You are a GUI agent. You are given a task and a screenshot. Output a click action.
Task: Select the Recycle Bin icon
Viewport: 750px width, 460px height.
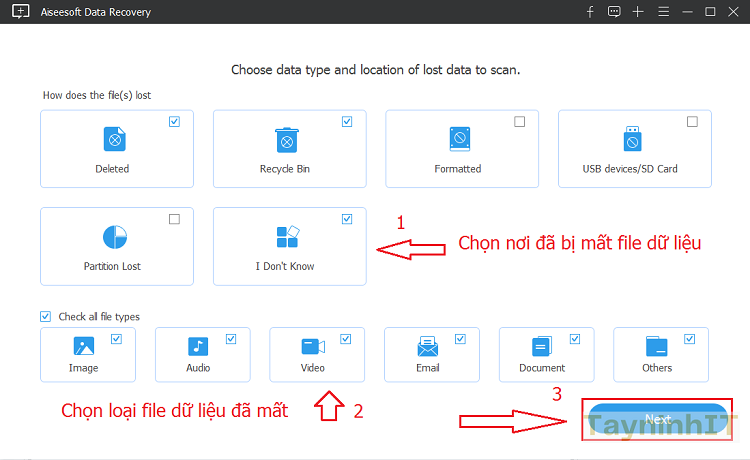288,139
